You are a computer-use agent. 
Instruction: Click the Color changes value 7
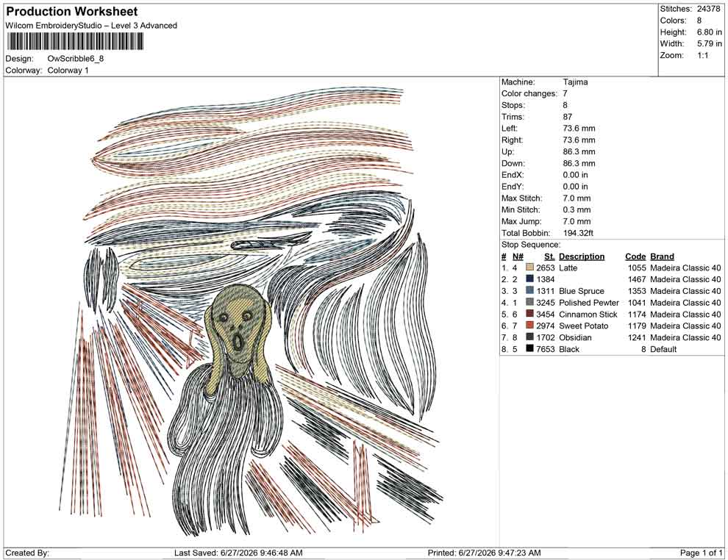(x=565, y=94)
